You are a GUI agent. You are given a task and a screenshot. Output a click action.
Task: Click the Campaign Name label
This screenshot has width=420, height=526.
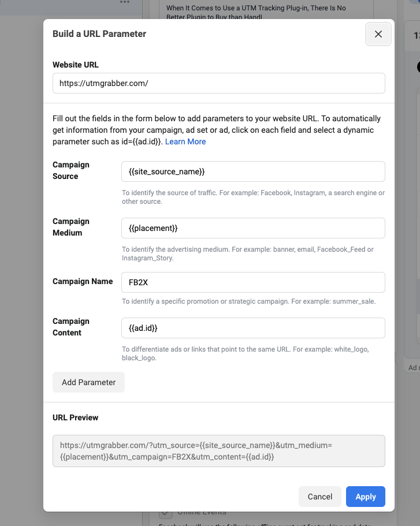(x=83, y=282)
